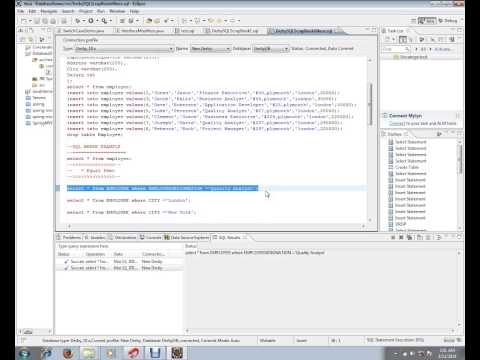Open Firefox from the taskbar
Viewport: 480px width, 360px height.
click(68, 353)
